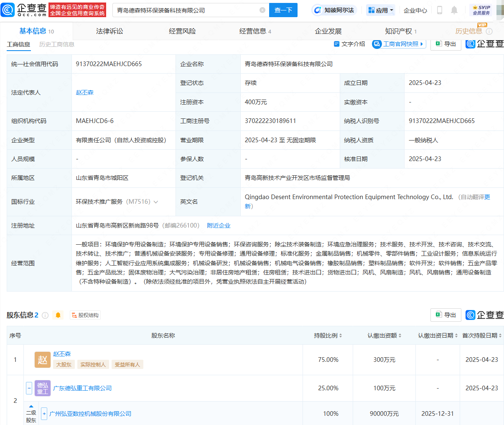Click the 实际控制人 tag
The height and width of the screenshot is (425, 504).
click(93, 365)
